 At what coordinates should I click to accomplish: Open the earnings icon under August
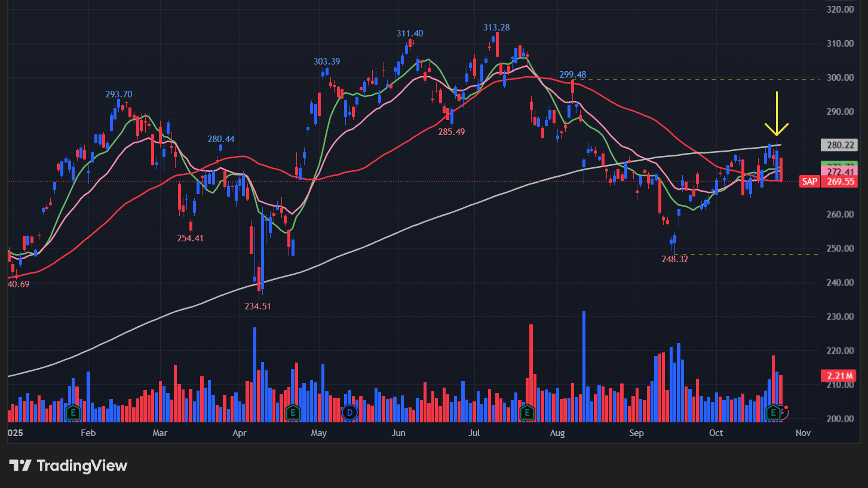[527, 412]
